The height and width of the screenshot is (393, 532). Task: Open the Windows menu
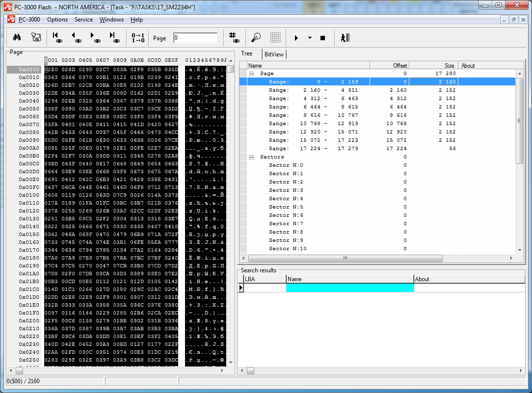[x=111, y=20]
